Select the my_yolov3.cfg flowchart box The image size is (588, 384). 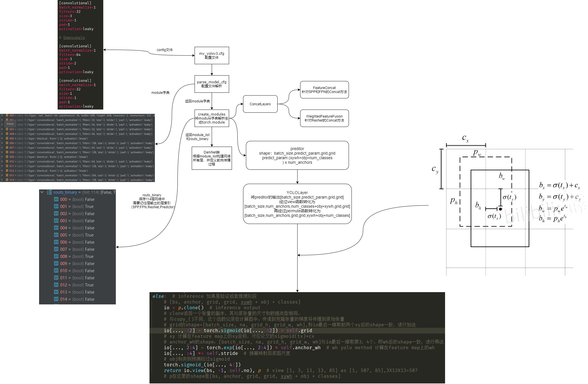pyautogui.click(x=212, y=56)
